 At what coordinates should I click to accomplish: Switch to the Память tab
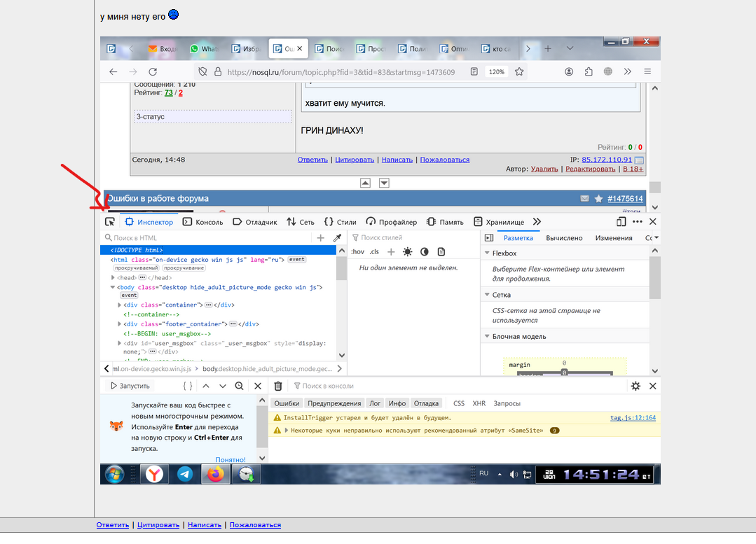click(x=445, y=222)
